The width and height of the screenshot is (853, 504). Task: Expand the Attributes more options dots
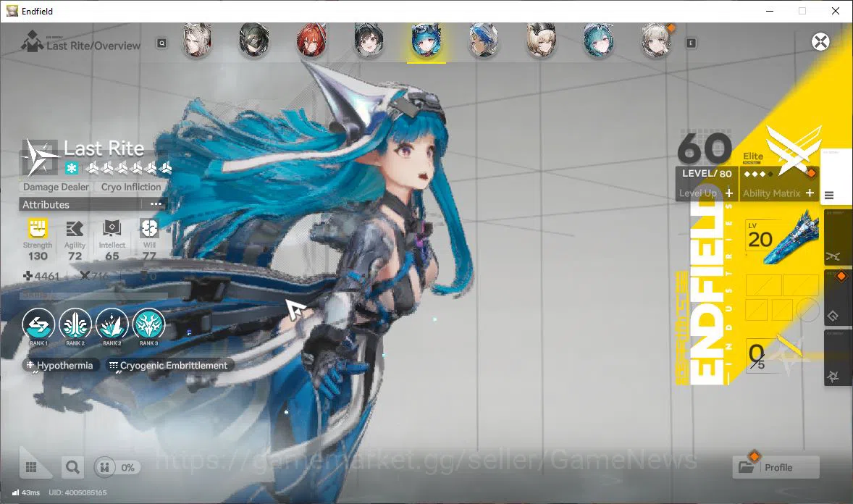(156, 204)
